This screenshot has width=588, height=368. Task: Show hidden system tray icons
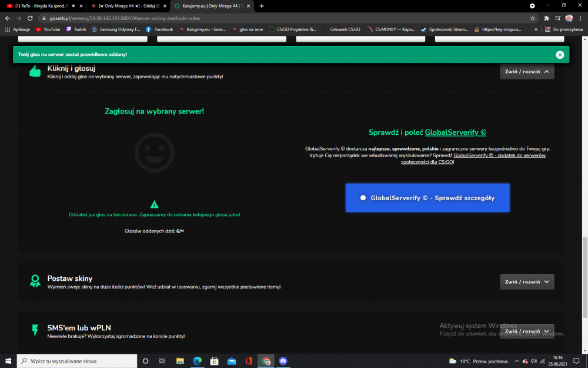[516, 362]
